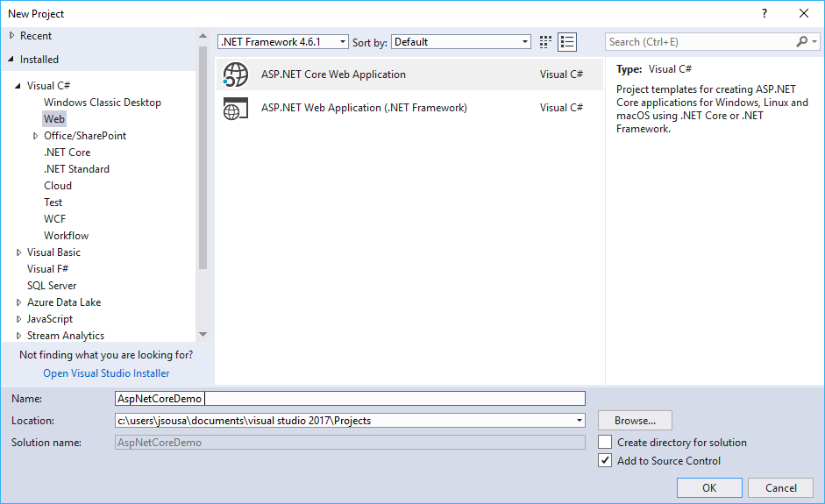The image size is (825, 504).
Task: Collapse the Visual C# node
Action: (x=18, y=85)
